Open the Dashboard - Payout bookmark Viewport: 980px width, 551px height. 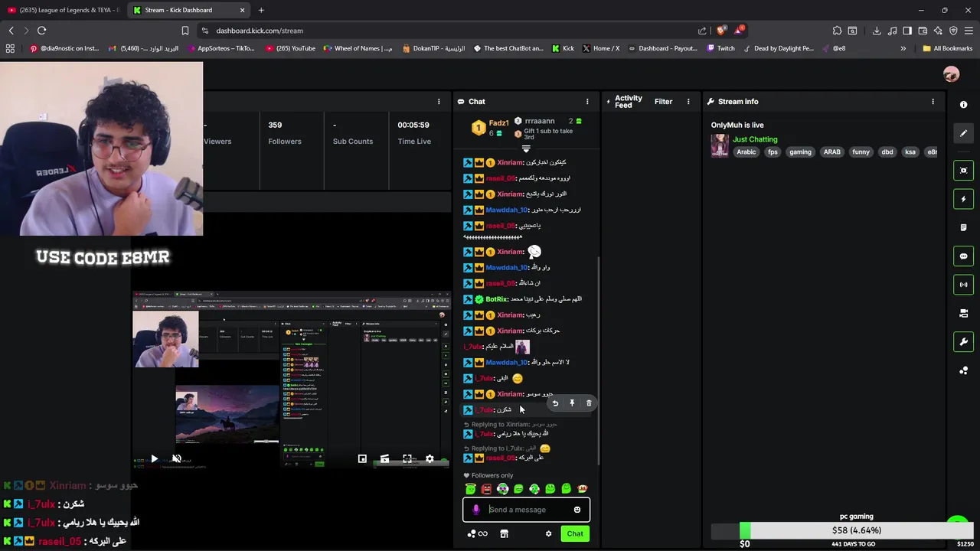[x=662, y=48]
